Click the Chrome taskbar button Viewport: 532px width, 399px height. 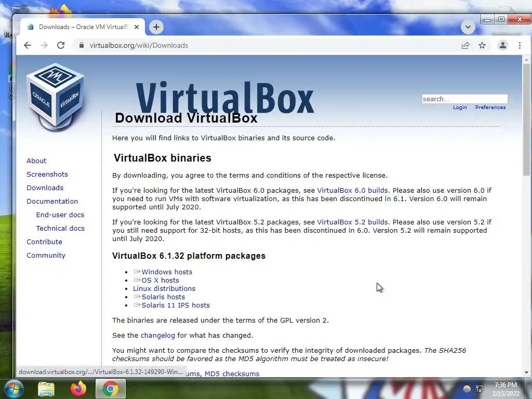pos(111,389)
